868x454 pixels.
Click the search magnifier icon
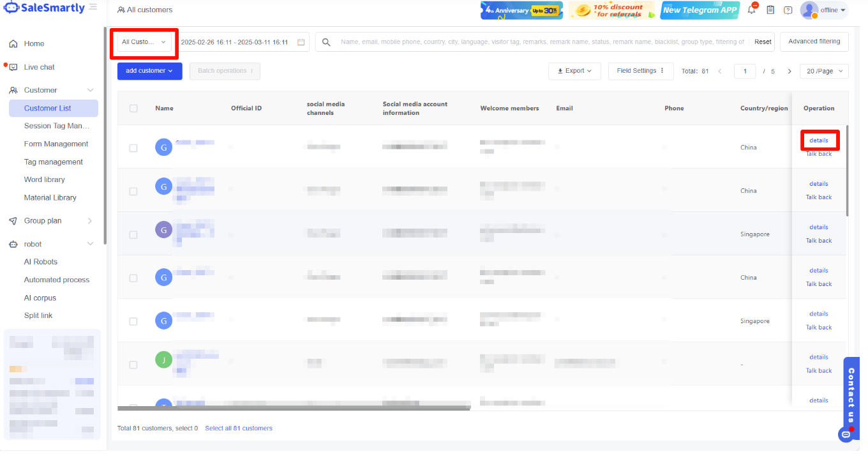(x=326, y=42)
